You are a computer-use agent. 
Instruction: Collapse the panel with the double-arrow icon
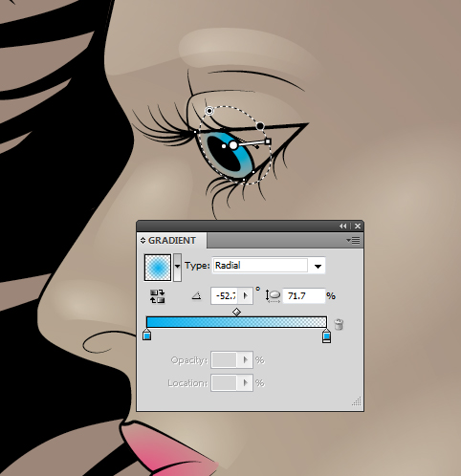point(342,226)
